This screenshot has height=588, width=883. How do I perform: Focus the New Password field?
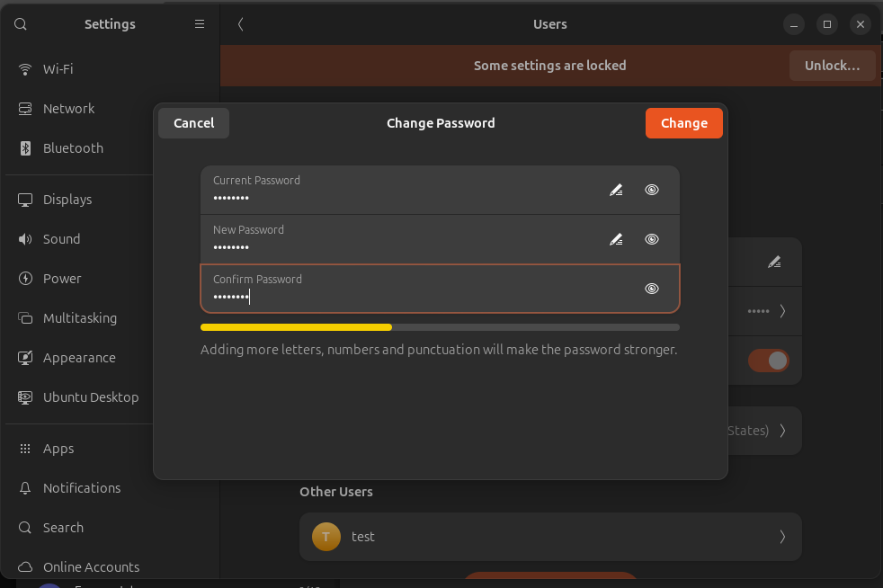(440, 239)
